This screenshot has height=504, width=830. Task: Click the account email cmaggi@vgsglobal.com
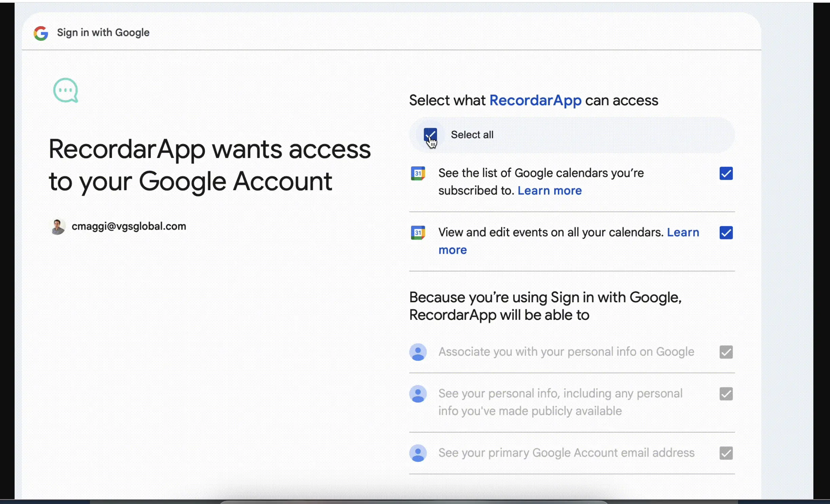tap(129, 226)
